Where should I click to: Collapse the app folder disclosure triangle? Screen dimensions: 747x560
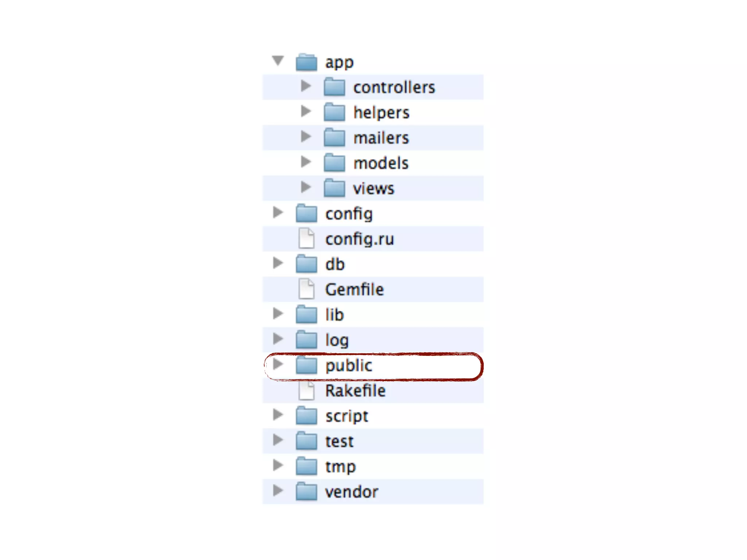click(x=278, y=61)
